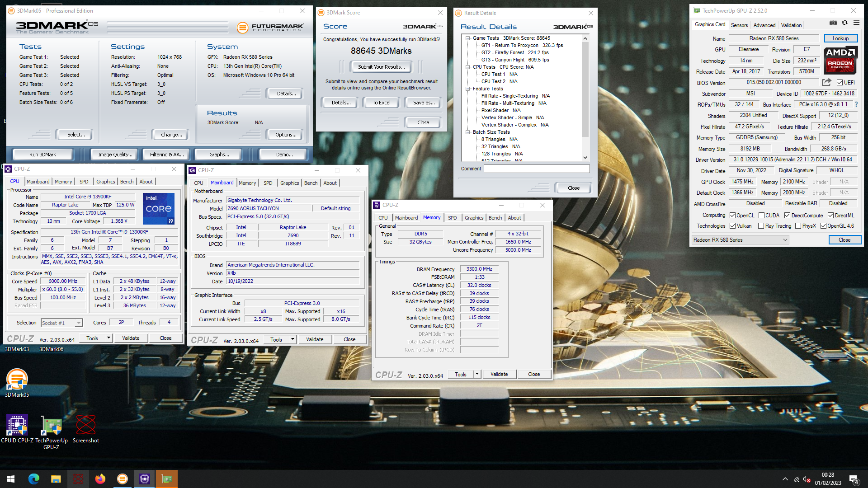Open the notification center icon

coord(854,479)
